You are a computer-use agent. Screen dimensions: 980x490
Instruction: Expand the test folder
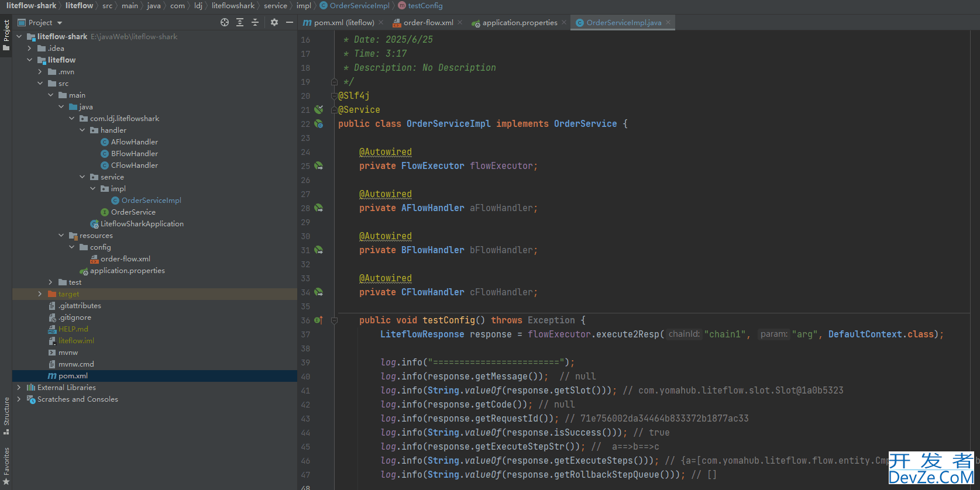coord(51,282)
